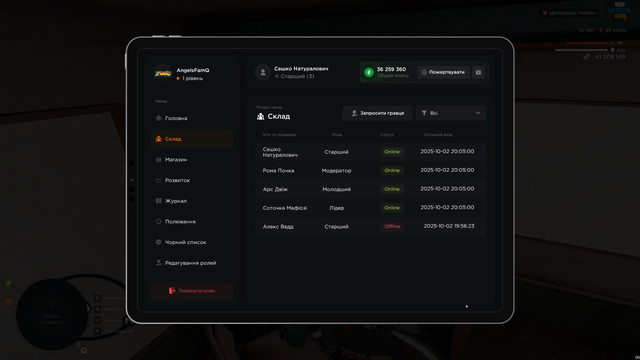Image resolution: width=640 pixels, height=360 pixels.
Task: Click Online status in Рома Почка row
Action: tap(392, 170)
